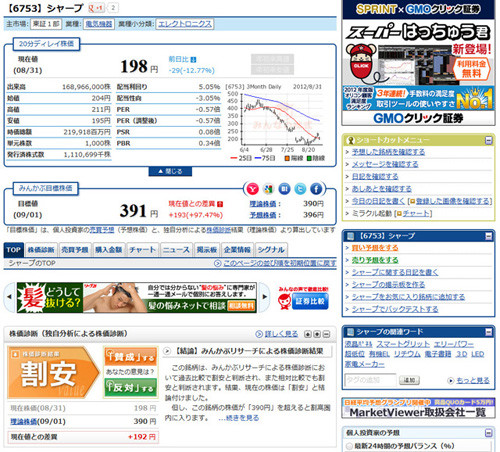The width and height of the screenshot is (500, 452).
Task: Click 予想した銘柄を確認する shortcut link
Action: [x=388, y=152]
